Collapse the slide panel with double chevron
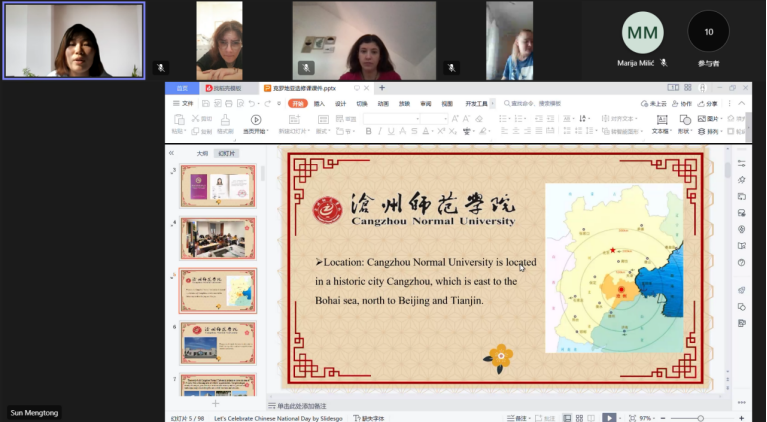Image resolution: width=767 pixels, height=422 pixels. pyautogui.click(x=172, y=153)
